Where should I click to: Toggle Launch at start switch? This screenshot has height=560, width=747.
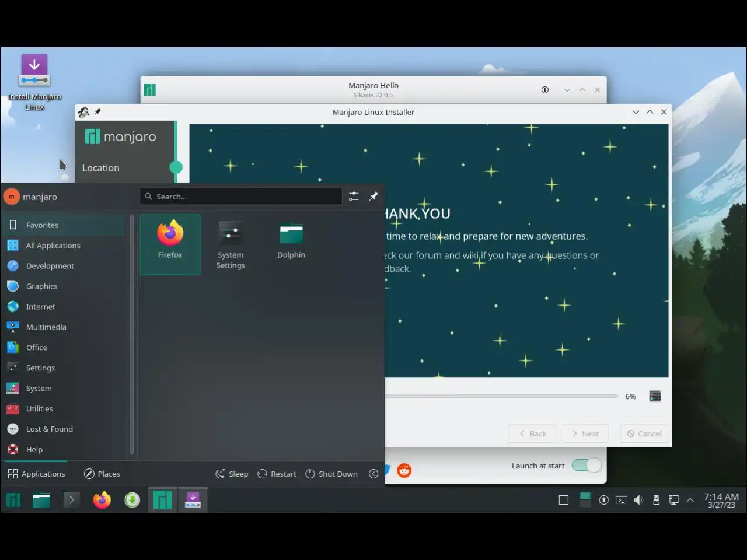click(x=586, y=465)
